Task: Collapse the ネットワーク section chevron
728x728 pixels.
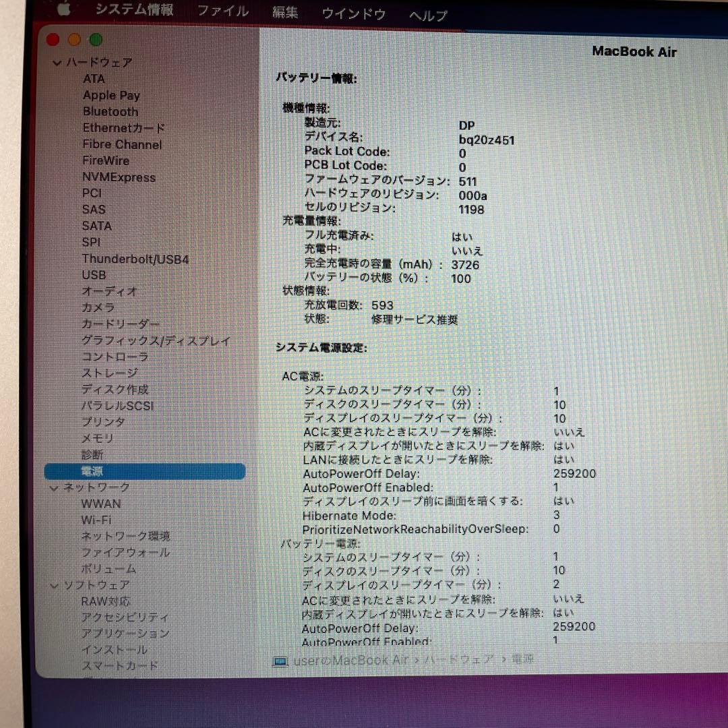Action: coord(55,488)
